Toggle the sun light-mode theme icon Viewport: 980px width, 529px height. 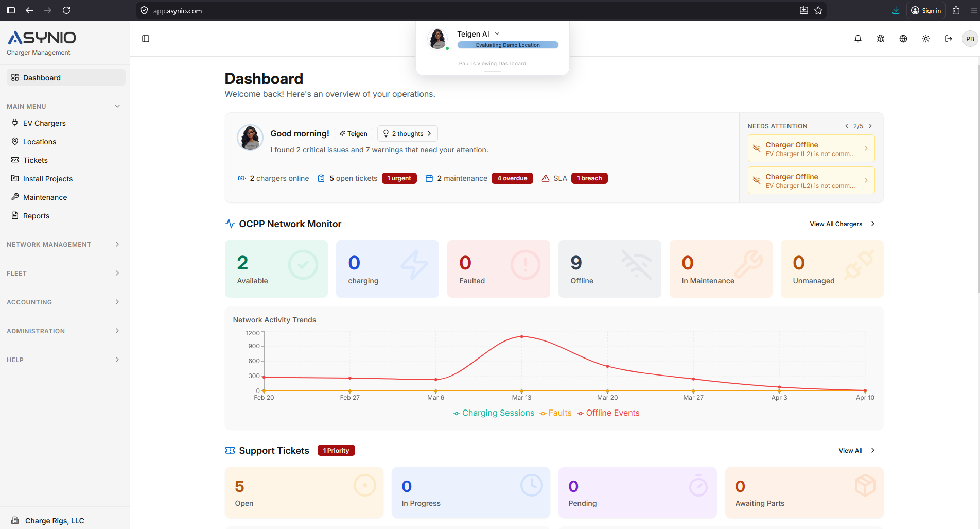(926, 39)
